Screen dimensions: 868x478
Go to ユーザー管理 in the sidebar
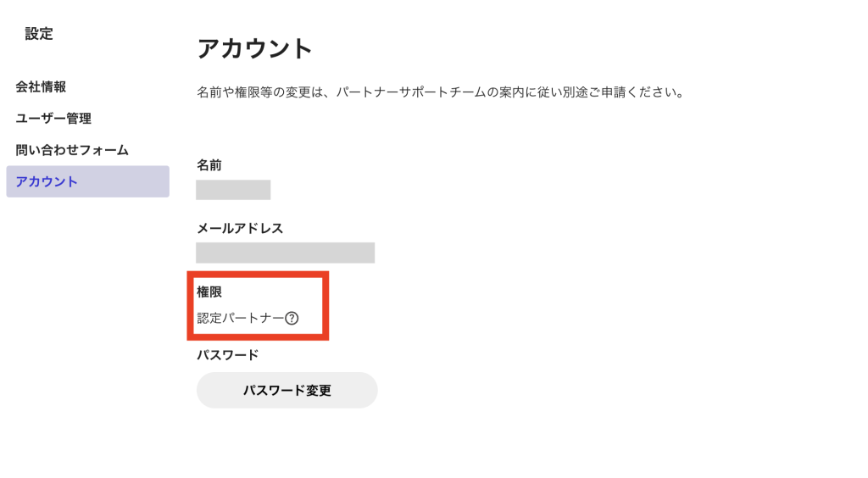[x=53, y=119]
